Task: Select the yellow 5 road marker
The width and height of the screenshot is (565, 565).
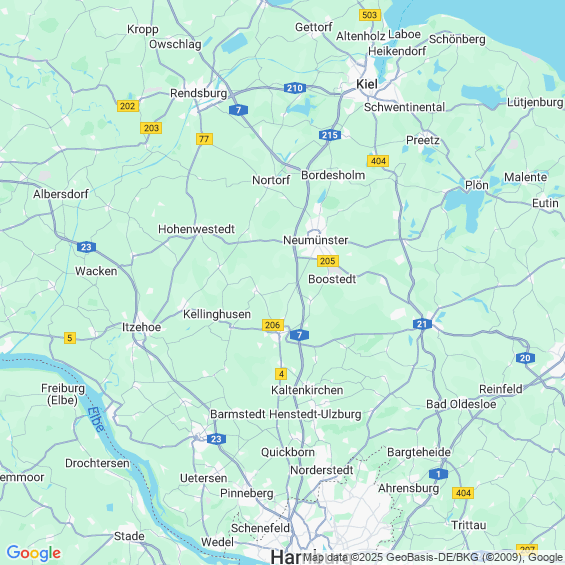Action: (x=70, y=338)
